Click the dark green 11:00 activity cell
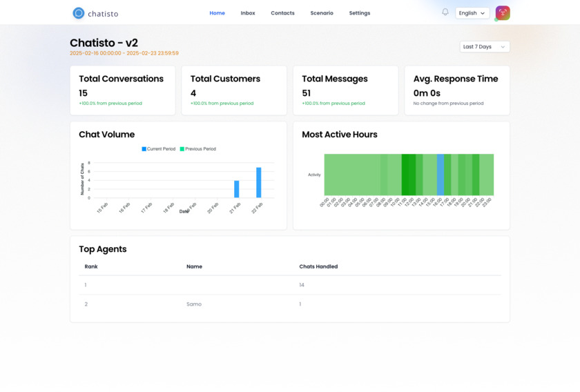 (x=405, y=175)
